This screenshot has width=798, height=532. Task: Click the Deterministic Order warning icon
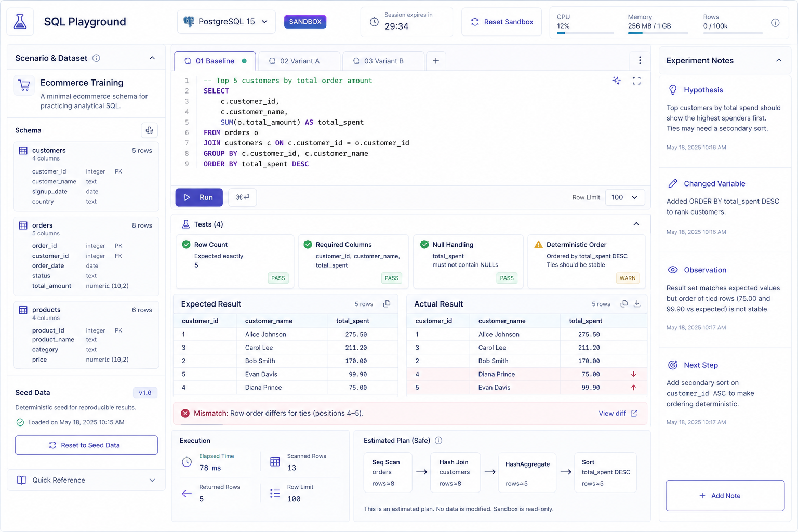[x=539, y=245]
